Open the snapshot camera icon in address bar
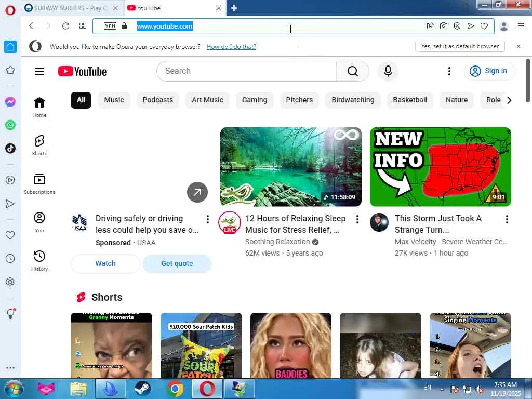 pyautogui.click(x=444, y=26)
